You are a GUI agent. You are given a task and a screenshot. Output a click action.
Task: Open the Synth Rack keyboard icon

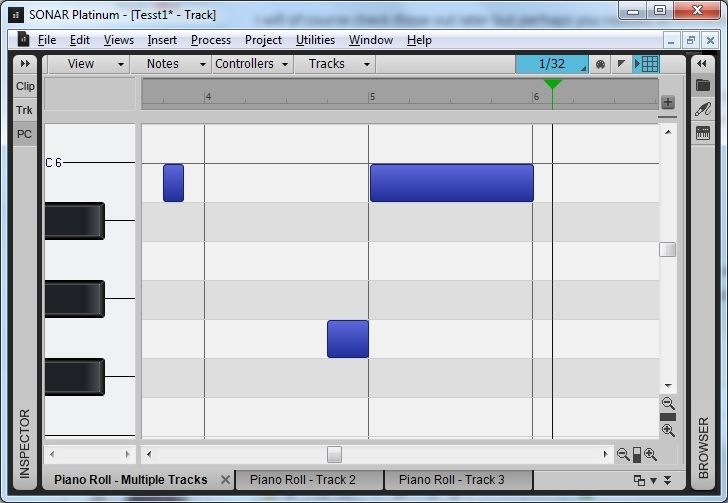click(x=703, y=132)
